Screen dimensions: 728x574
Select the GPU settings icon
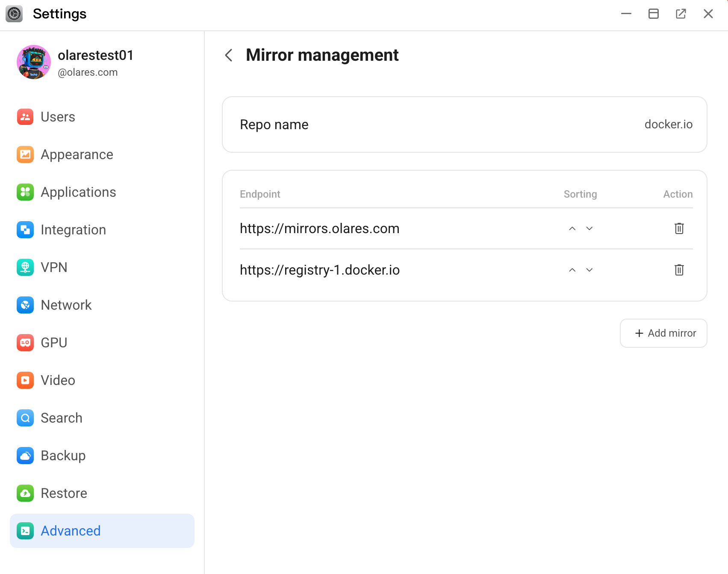(x=25, y=343)
